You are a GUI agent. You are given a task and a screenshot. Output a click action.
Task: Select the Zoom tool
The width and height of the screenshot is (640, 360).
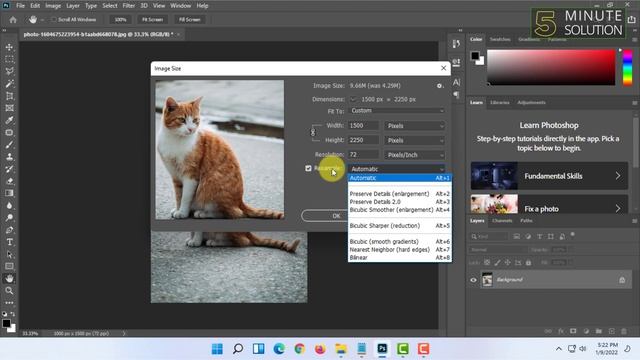click(x=9, y=291)
